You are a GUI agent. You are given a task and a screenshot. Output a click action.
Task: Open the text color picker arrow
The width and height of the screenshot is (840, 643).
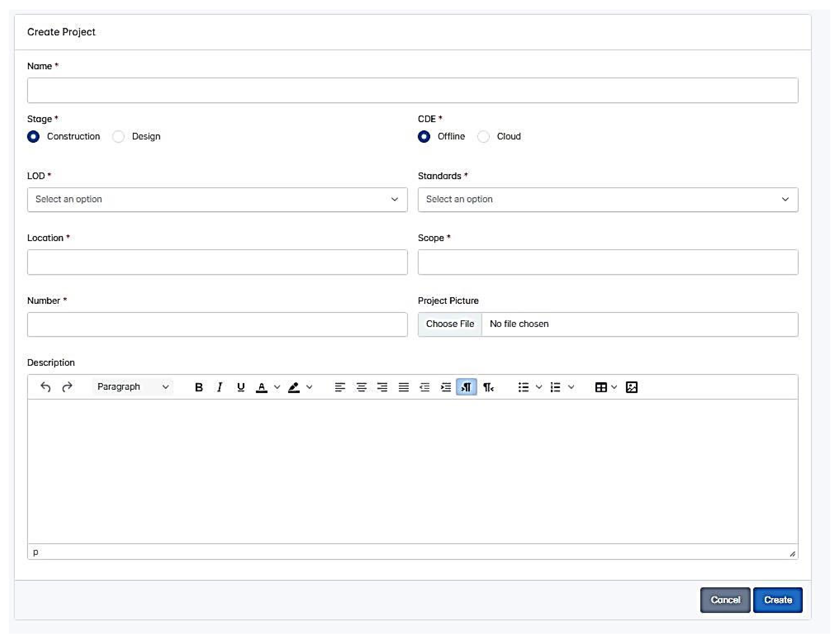point(277,387)
